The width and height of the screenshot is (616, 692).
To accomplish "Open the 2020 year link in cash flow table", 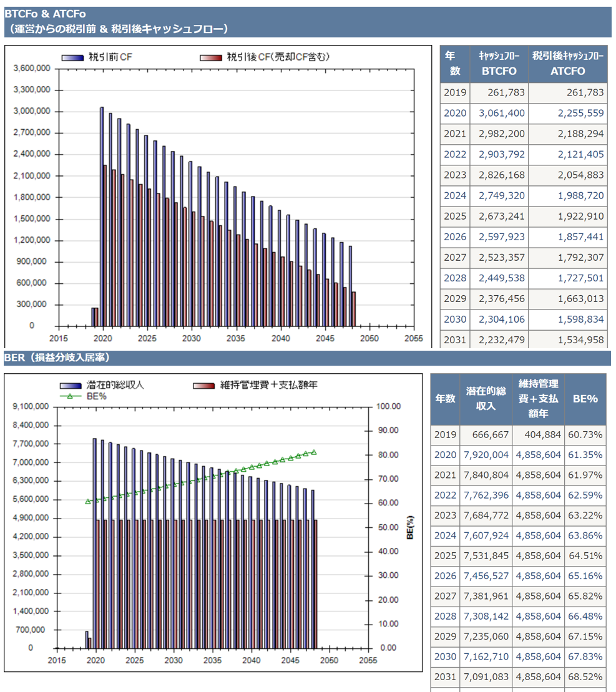I will (455, 113).
